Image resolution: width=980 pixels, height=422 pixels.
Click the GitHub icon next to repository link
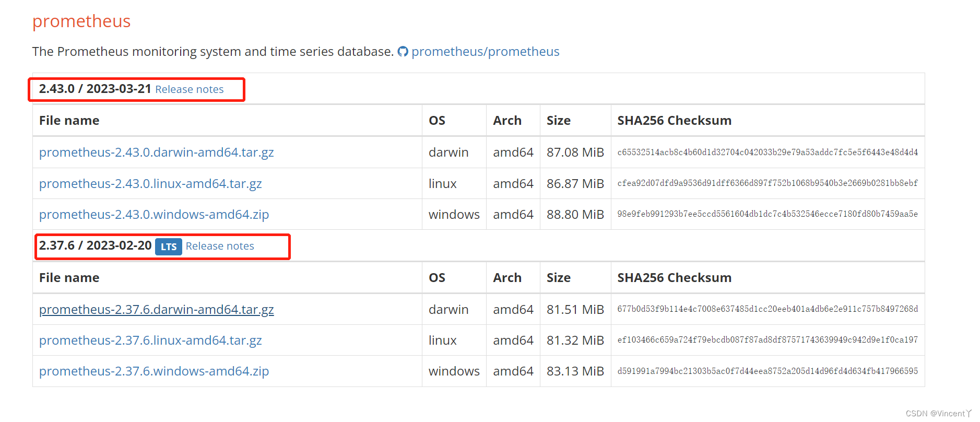(x=403, y=51)
